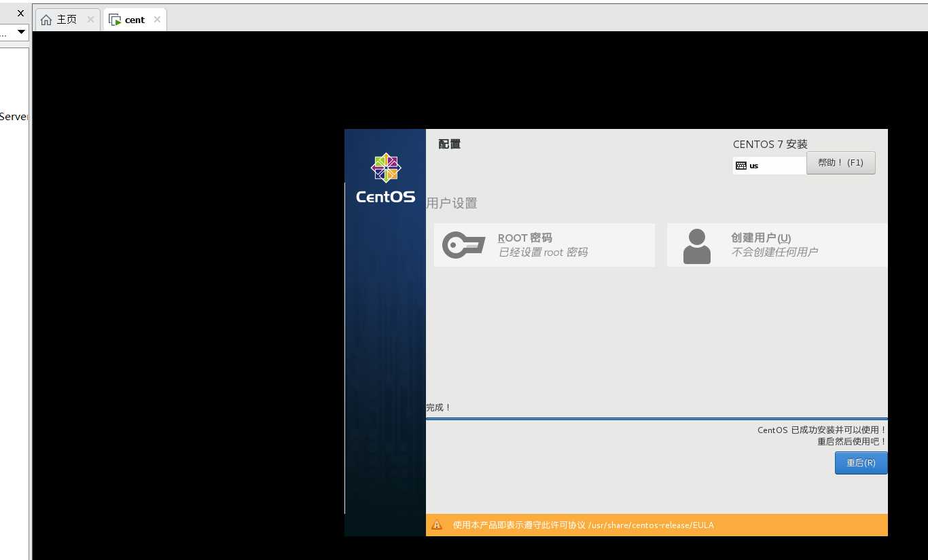Switch to the cent VM tab
928x560 pixels.
pyautogui.click(x=135, y=20)
